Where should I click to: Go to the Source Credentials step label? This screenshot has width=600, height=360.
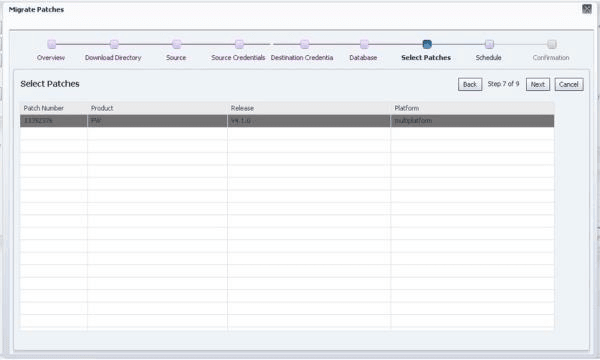pos(238,58)
